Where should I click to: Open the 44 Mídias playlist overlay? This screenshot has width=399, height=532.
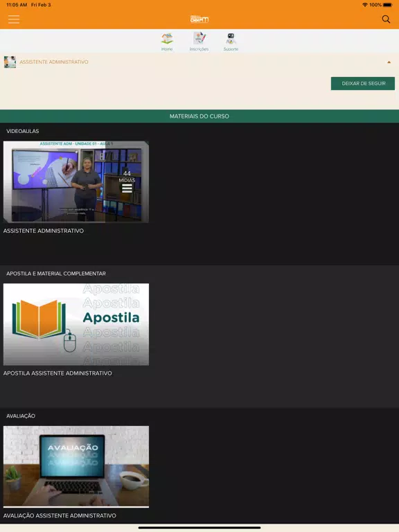tap(127, 182)
